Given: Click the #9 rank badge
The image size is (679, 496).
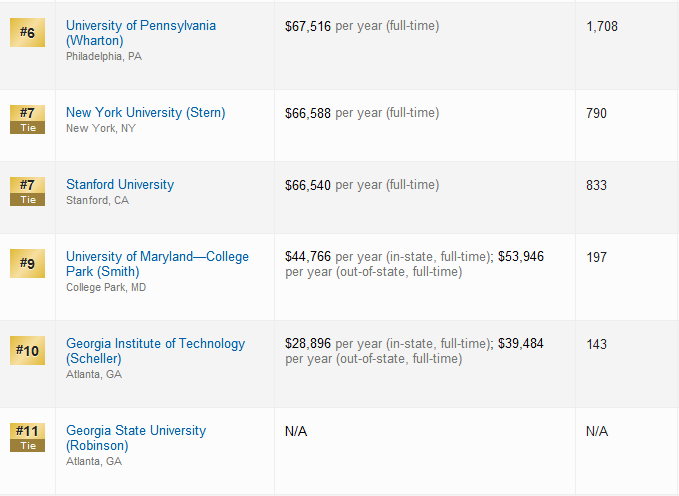Looking at the screenshot, I should [x=27, y=263].
